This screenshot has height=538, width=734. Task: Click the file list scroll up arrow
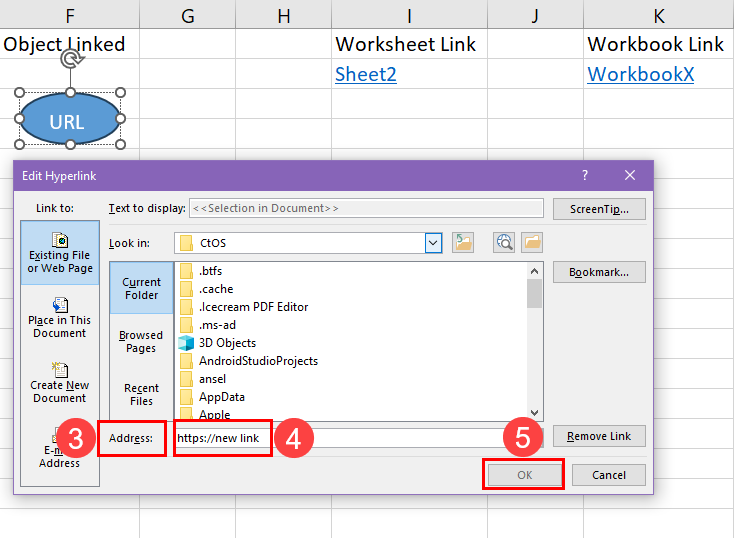point(534,271)
